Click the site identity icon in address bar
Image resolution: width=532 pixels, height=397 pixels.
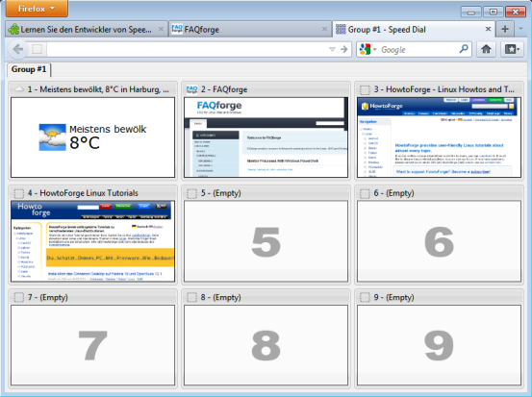(x=37, y=49)
